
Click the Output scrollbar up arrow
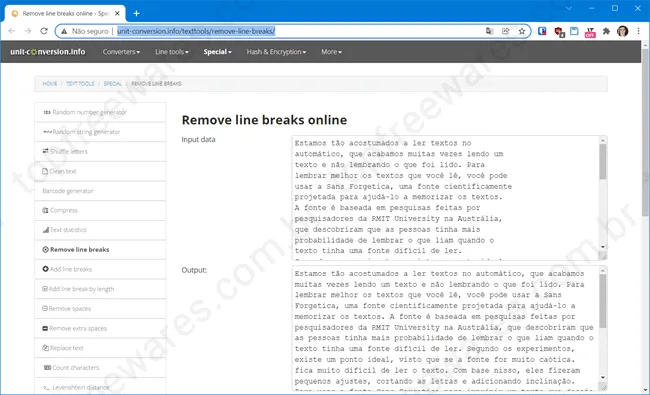click(603, 271)
